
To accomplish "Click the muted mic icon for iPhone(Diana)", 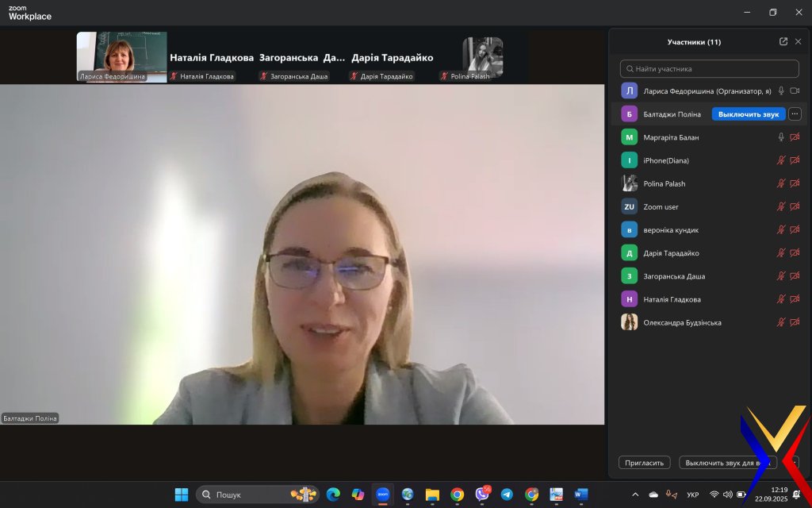I will click(781, 160).
